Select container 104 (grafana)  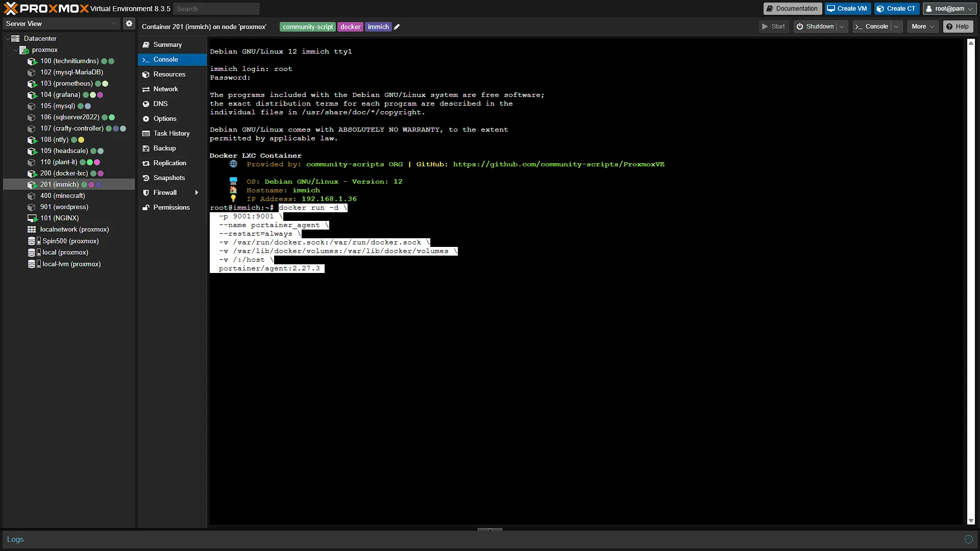(x=69, y=94)
